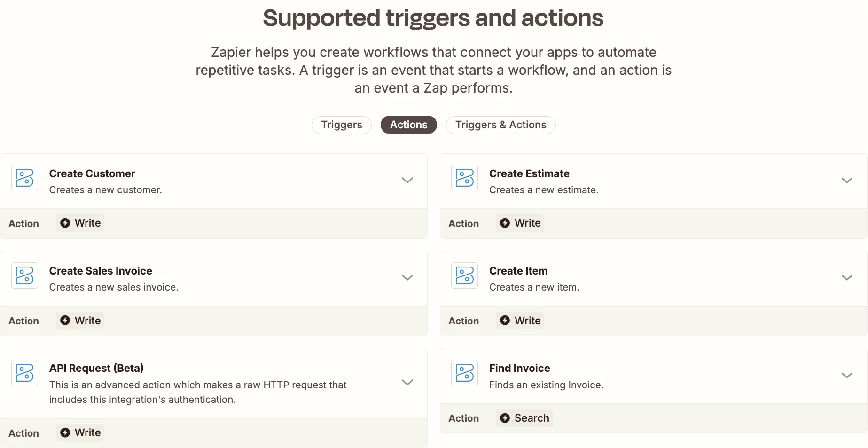Expand the API Request (Beta) chevron
Screen dimensions: 868x448
[407, 382]
